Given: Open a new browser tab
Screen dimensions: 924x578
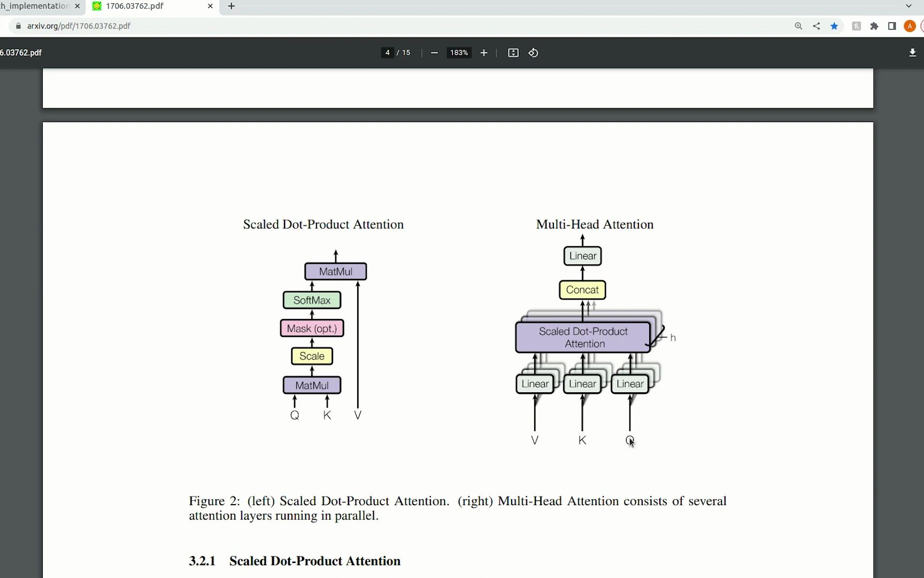Looking at the screenshot, I should (x=231, y=6).
